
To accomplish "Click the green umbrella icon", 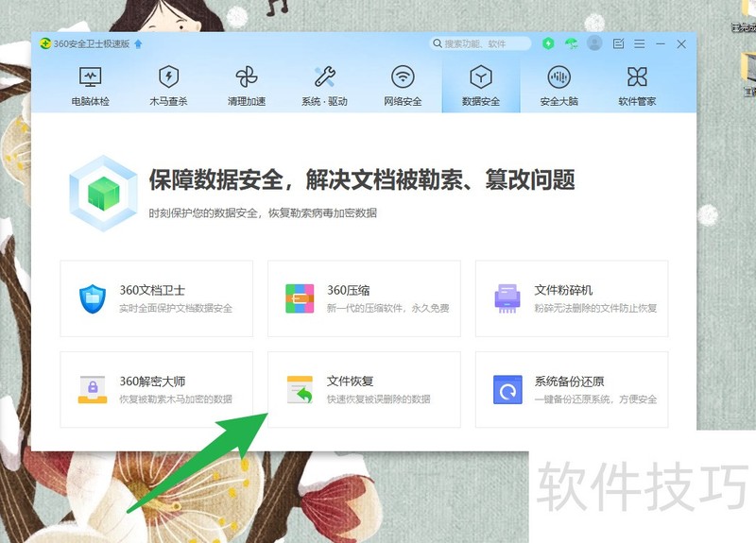I will [x=572, y=43].
